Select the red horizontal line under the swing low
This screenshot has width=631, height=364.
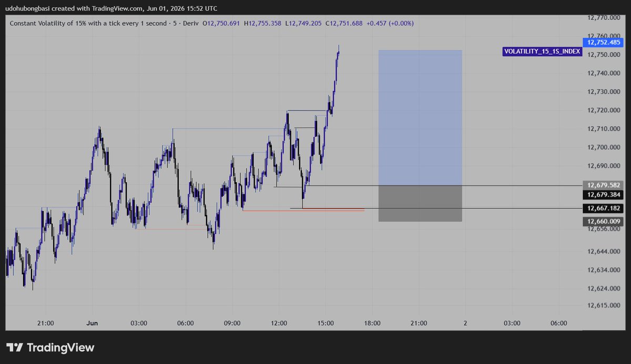click(303, 211)
